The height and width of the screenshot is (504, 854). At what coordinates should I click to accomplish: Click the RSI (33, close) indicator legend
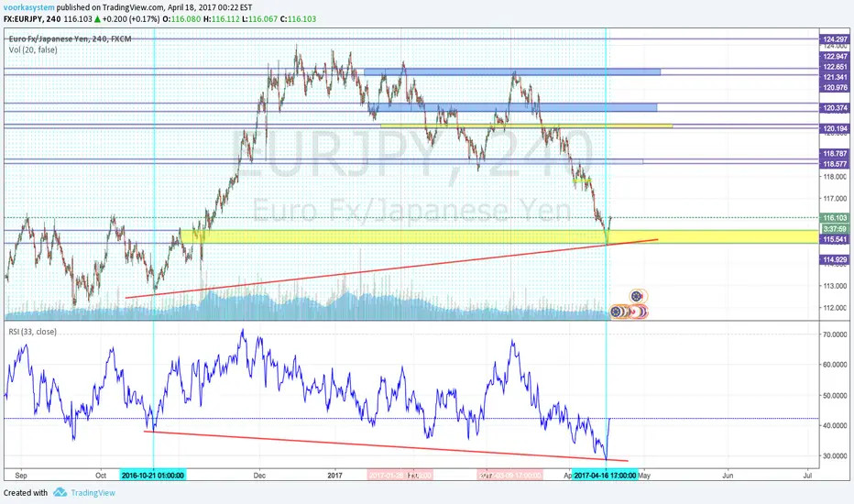click(32, 332)
